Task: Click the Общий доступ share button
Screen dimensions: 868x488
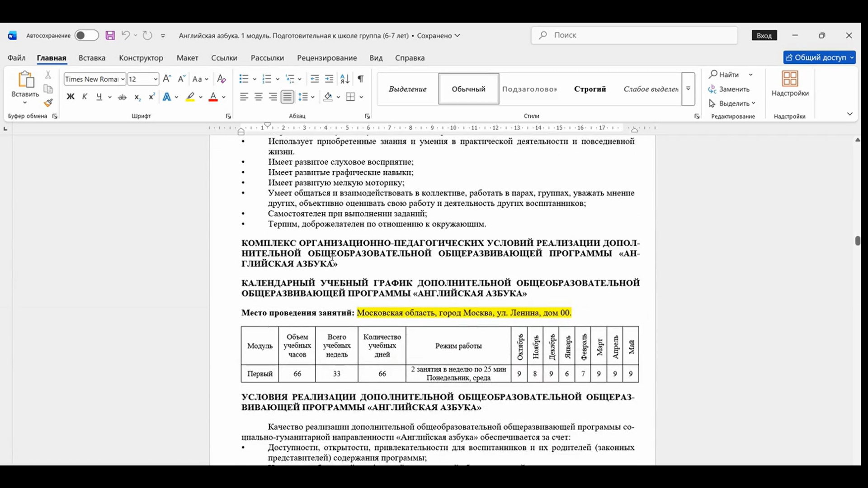Action: 819,57
